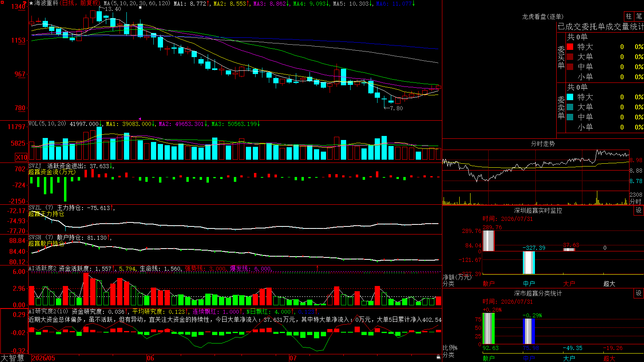The width and height of the screenshot is (644, 362).
Task: Click the 超赢主力持仓 legend label
Action: pos(46,214)
